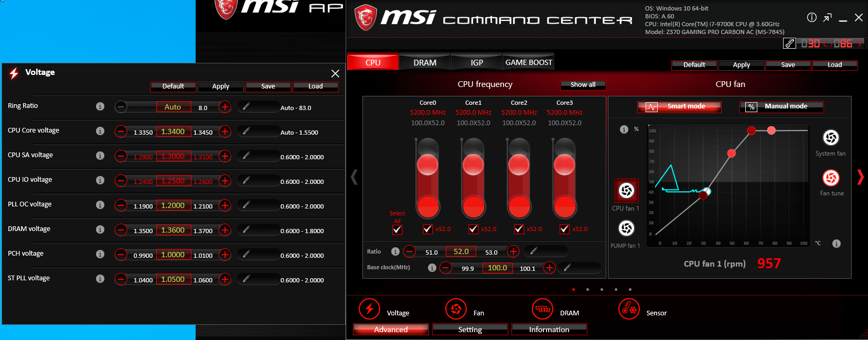The width and height of the screenshot is (868, 340).
Task: Close the Voltage panel
Action: (x=335, y=73)
